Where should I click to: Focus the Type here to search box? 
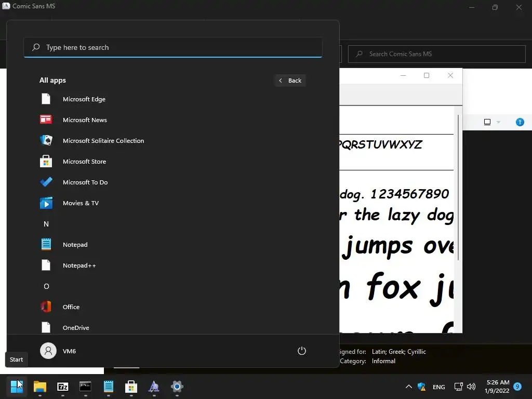click(172, 47)
